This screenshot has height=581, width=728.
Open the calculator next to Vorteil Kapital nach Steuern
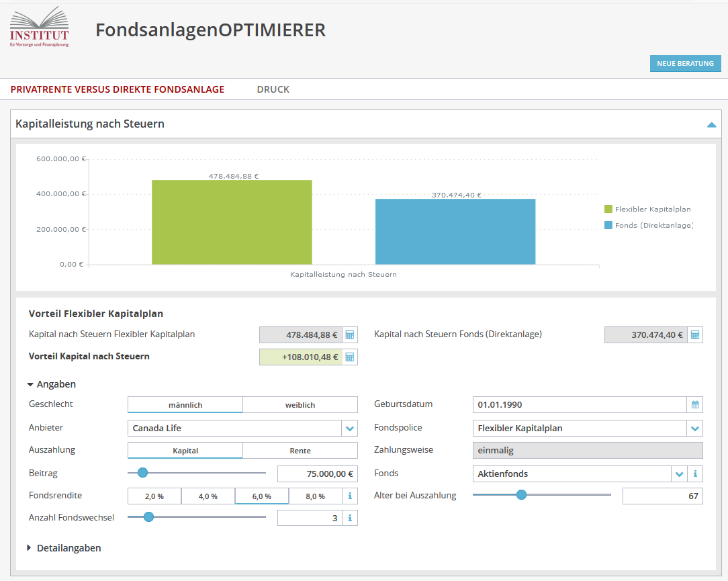coord(350,357)
